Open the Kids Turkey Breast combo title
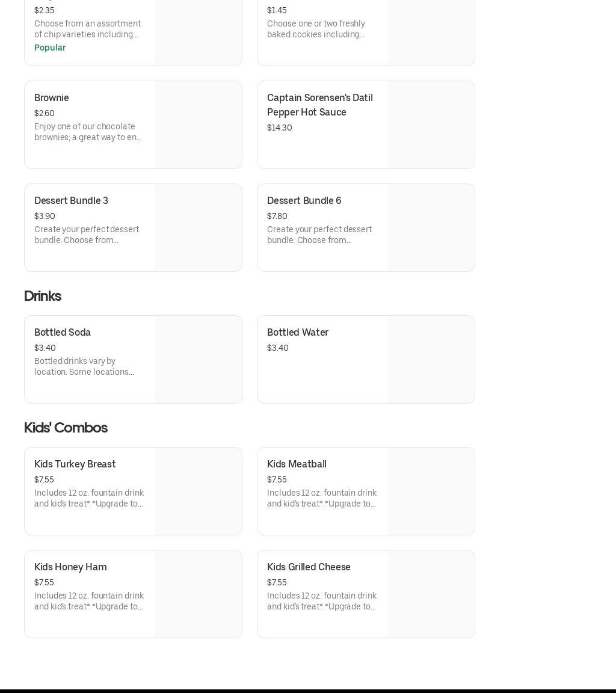The width and height of the screenshot is (616, 693). (75, 464)
